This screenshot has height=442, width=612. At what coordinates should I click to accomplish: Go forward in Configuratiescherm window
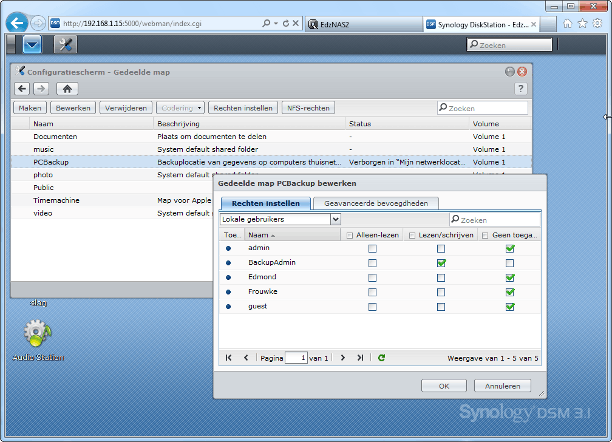[x=41, y=89]
